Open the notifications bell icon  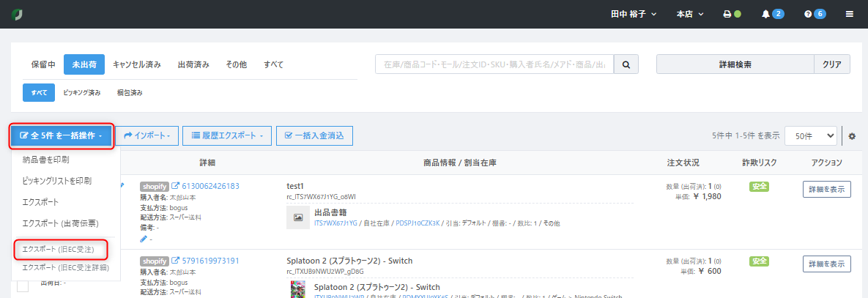point(765,15)
